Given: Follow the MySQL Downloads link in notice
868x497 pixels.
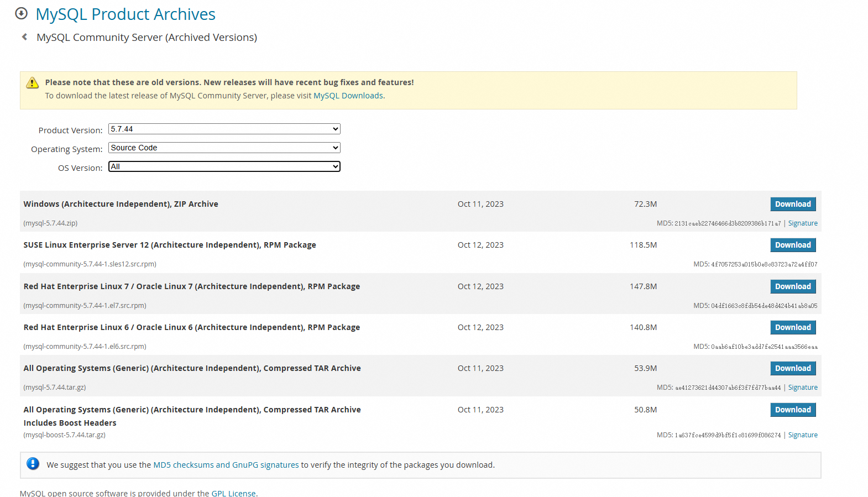Looking at the screenshot, I should (x=348, y=96).
